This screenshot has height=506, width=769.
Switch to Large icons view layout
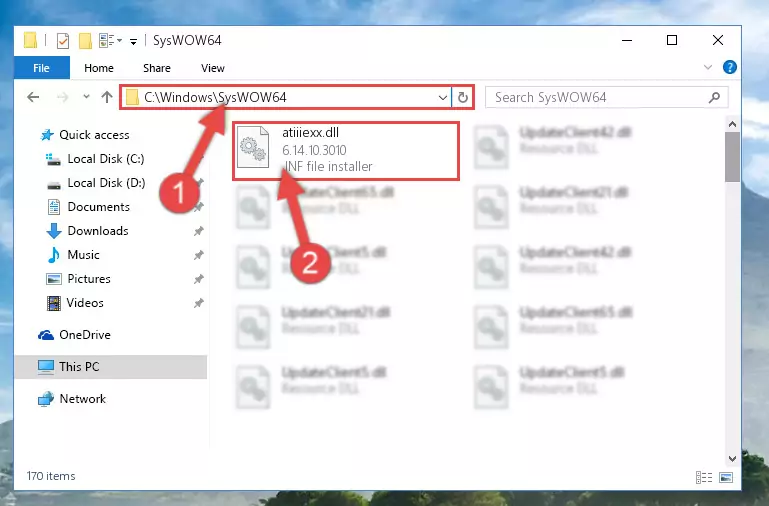pyautogui.click(x=726, y=477)
